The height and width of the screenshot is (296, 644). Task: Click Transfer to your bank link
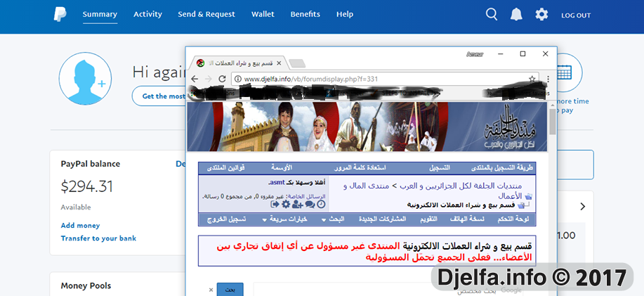98,238
